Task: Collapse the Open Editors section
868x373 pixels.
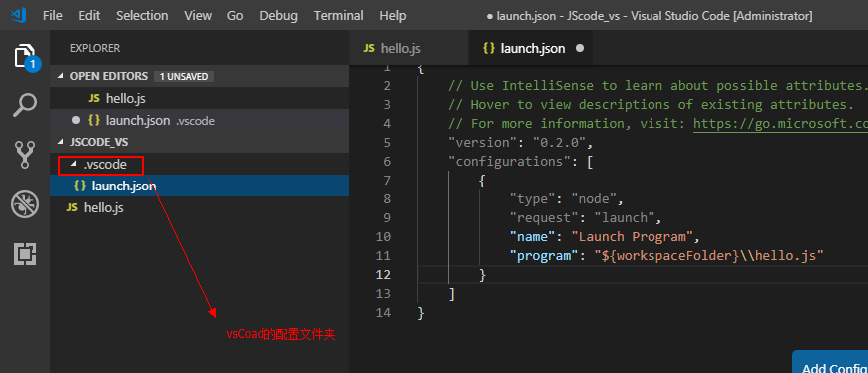Action: [60, 77]
